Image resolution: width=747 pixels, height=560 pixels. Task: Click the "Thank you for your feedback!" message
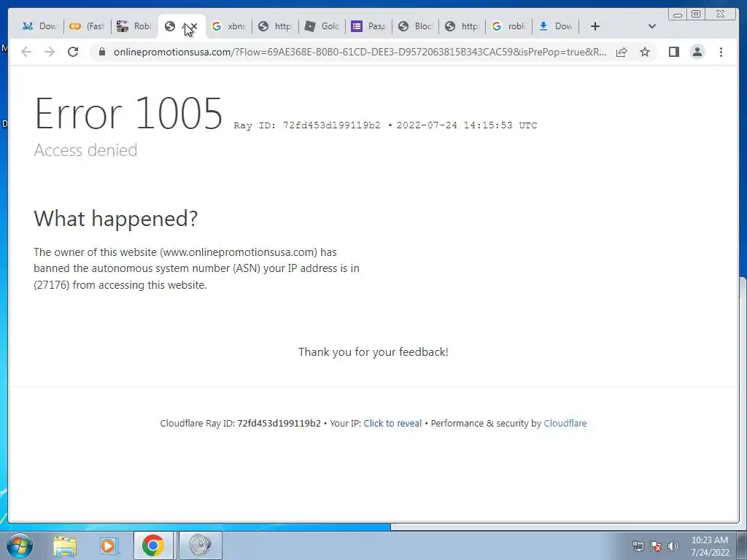coord(373,352)
